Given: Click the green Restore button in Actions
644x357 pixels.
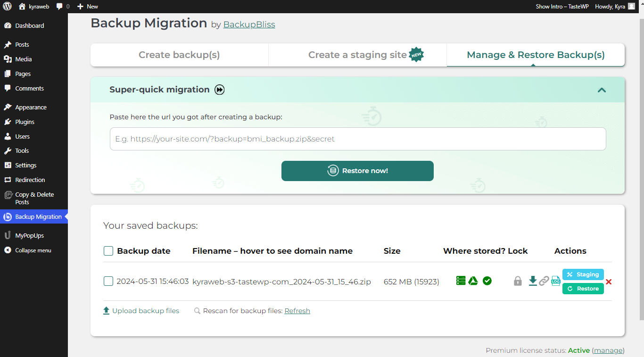Looking at the screenshot, I should pos(583,289).
